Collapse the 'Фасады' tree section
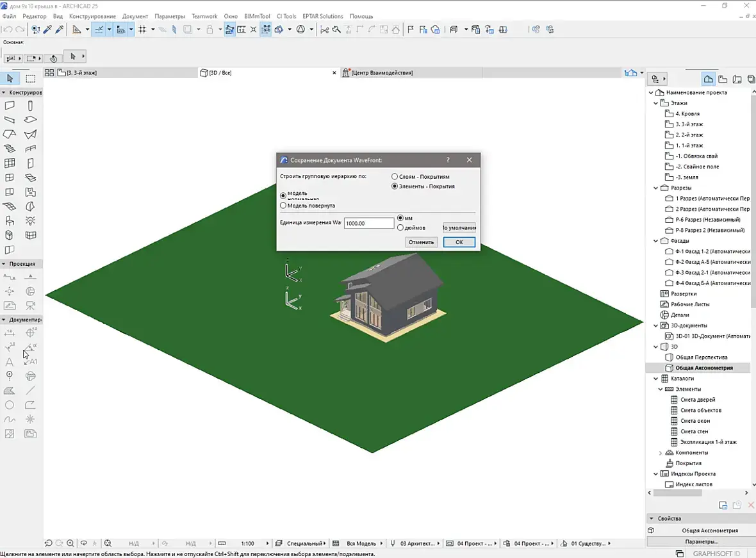756x558 pixels. pyautogui.click(x=655, y=241)
